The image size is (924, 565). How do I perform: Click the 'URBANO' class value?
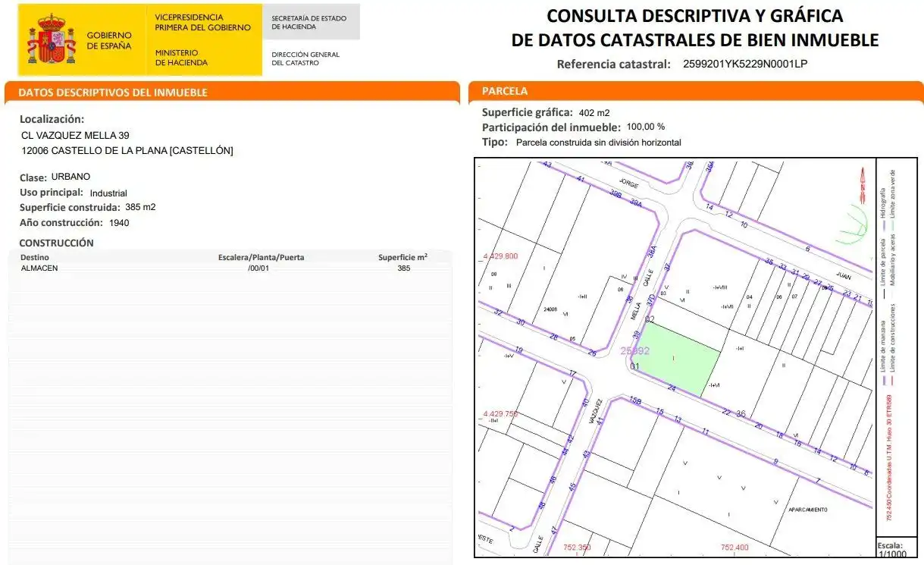[x=70, y=177]
